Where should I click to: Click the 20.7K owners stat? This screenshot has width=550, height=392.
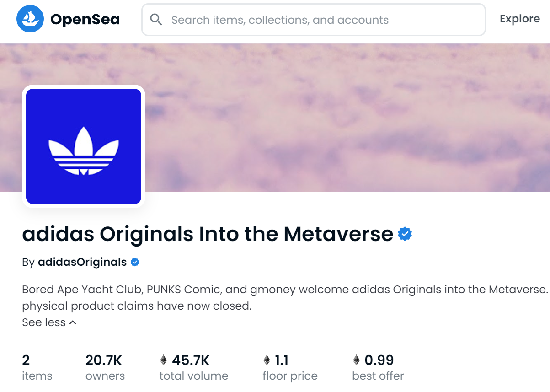105,368
